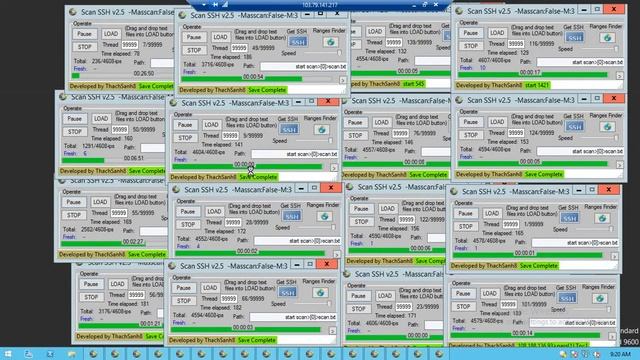Viewport: 640px width, 360px height.
Task: Open Server Manager from the taskbar
Action: coord(28,354)
